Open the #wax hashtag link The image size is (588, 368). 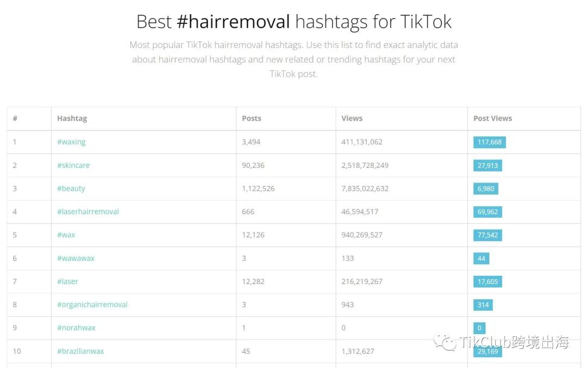66,235
